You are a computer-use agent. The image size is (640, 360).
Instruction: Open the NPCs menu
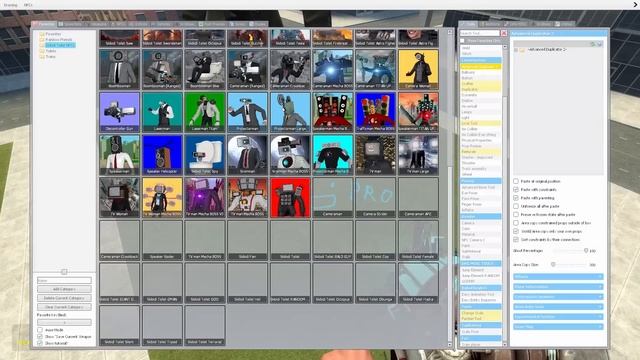[x=28, y=5]
